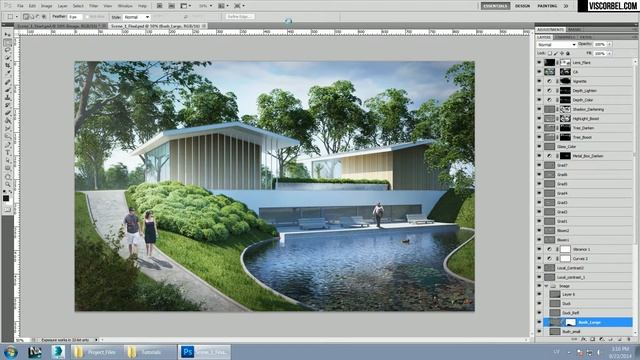Toggle Quick Mask mode at the toolbox bottom
The height and width of the screenshot is (360, 640).
(7, 210)
